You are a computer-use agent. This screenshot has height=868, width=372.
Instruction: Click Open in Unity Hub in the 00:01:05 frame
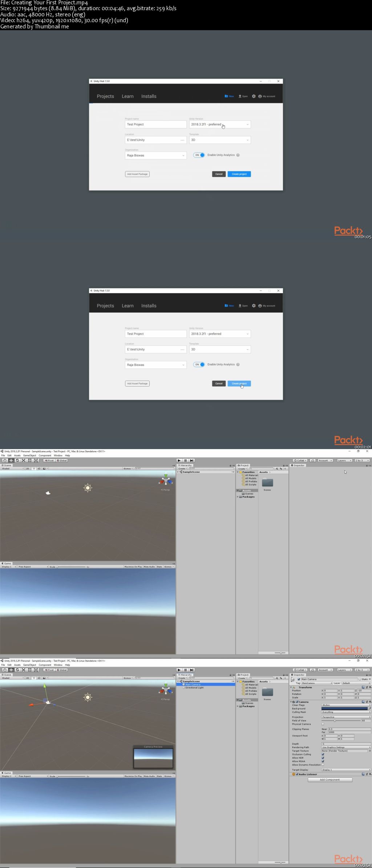click(x=243, y=96)
